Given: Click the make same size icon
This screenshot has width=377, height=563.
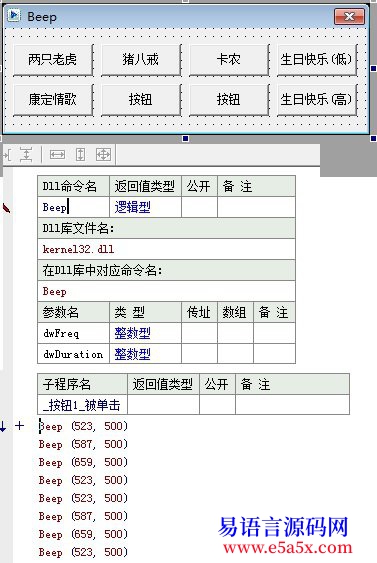Looking at the screenshot, I should (x=103, y=155).
